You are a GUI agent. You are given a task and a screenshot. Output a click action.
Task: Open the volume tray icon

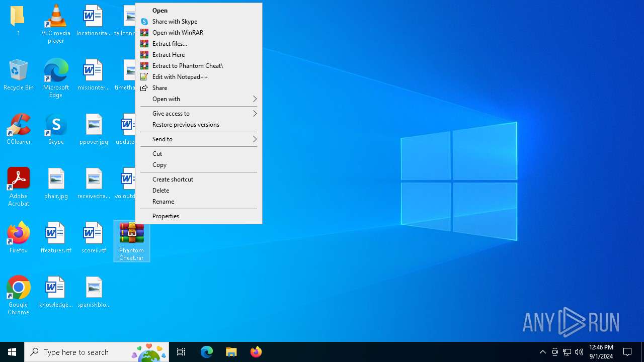pos(579,352)
